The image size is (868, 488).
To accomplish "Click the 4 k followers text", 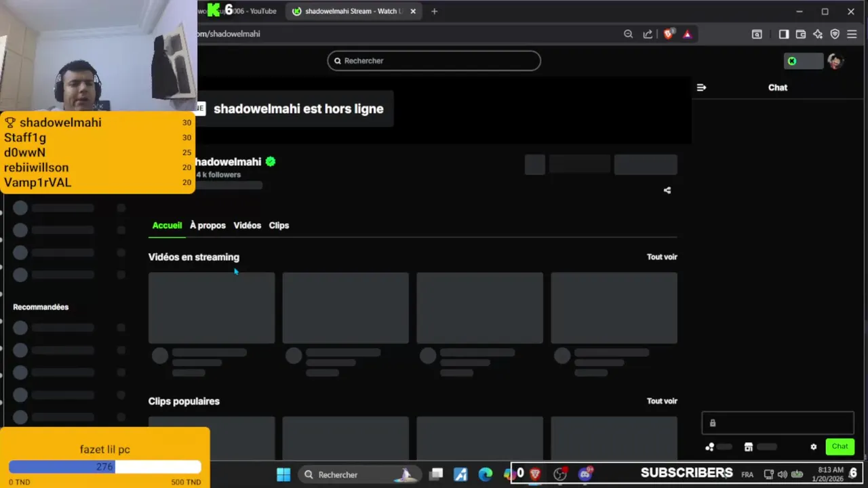I will coord(218,175).
